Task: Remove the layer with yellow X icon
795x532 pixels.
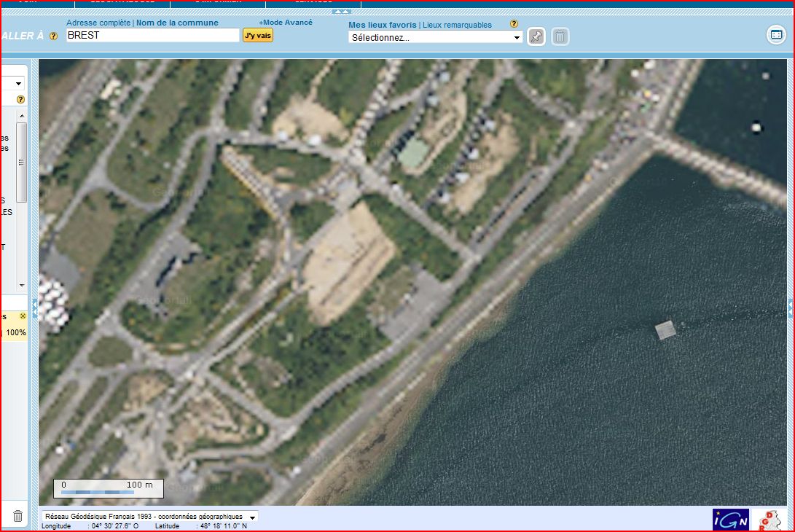Action: click(x=23, y=316)
